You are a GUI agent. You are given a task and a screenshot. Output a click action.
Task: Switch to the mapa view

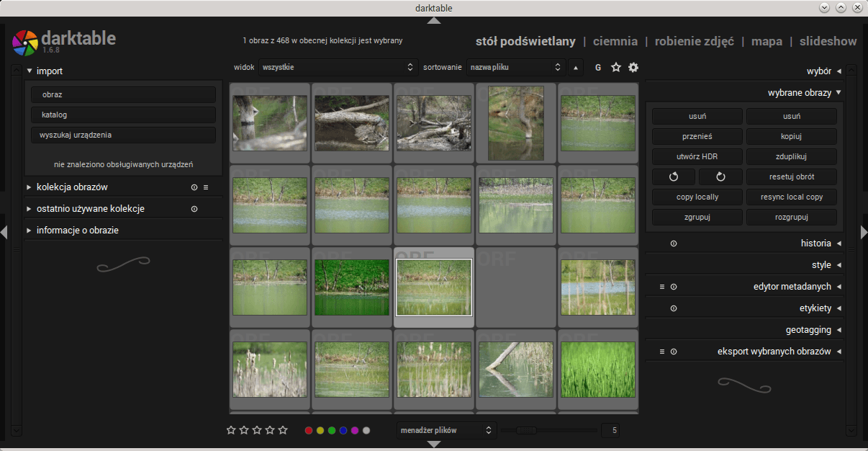click(x=767, y=41)
